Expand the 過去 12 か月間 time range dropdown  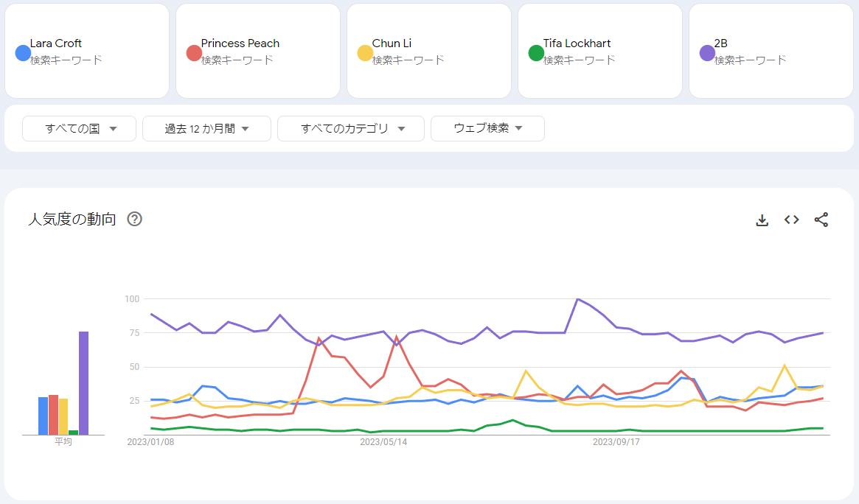pos(207,128)
